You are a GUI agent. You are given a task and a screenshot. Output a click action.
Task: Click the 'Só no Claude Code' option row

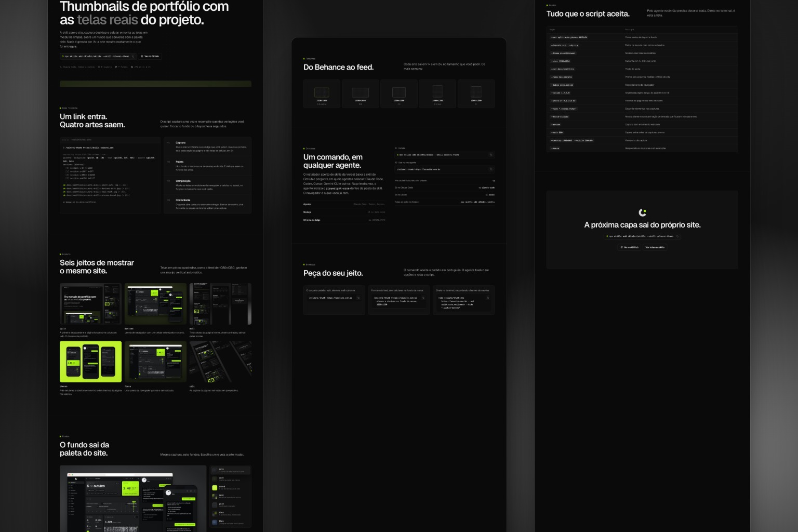coord(445,188)
